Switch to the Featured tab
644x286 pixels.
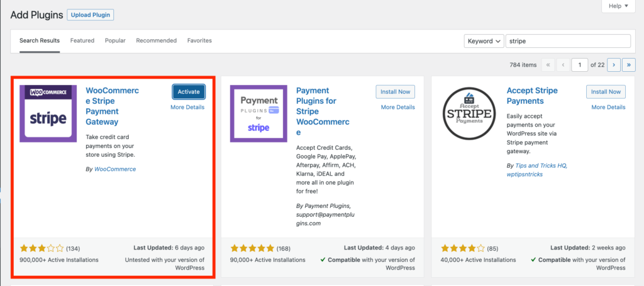point(82,41)
